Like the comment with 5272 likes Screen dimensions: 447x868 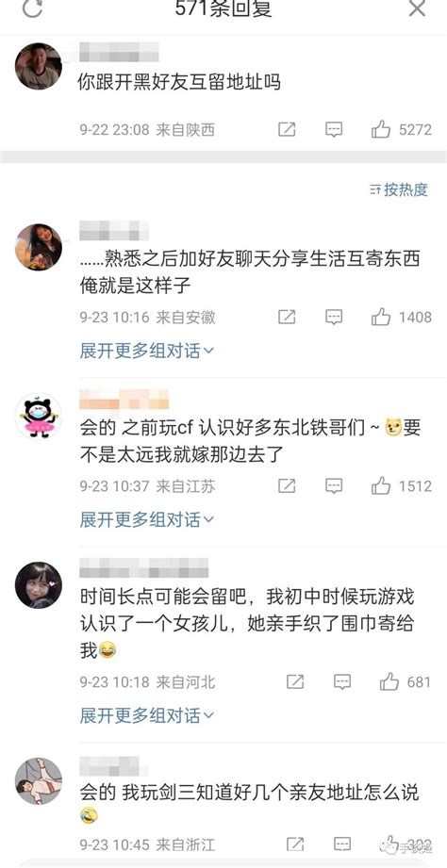[x=381, y=129]
